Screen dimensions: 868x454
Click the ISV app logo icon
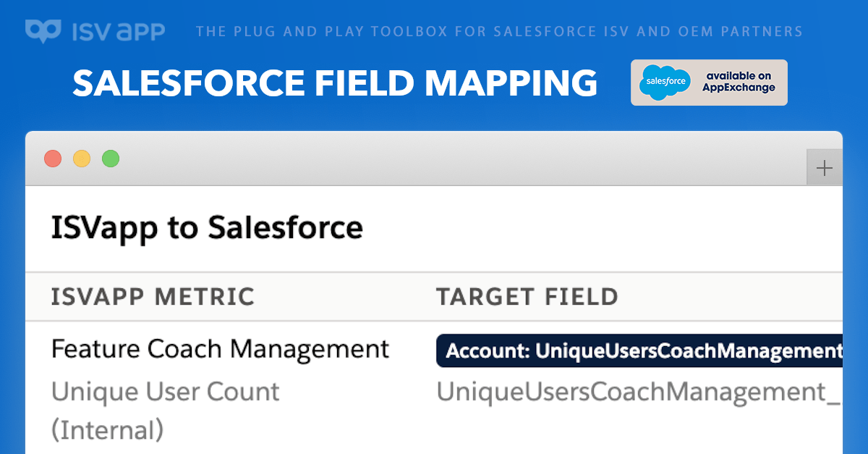point(43,31)
